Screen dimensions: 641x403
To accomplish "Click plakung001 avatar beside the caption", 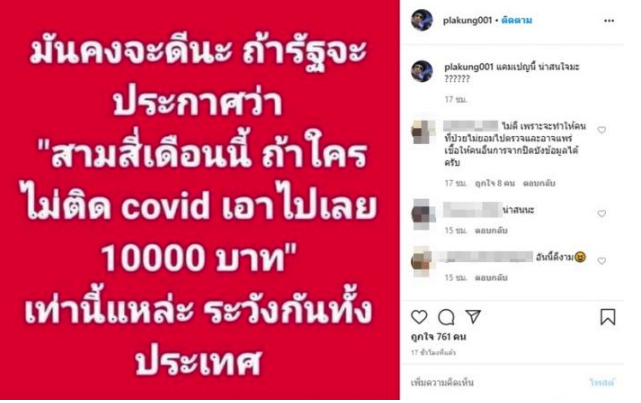I will pyautogui.click(x=422, y=71).
